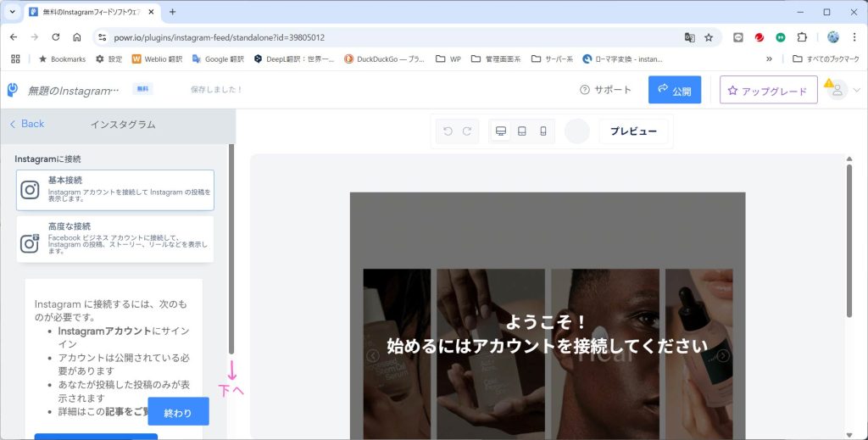
Task: Open the extensions puzzle icon
Action: coord(802,37)
